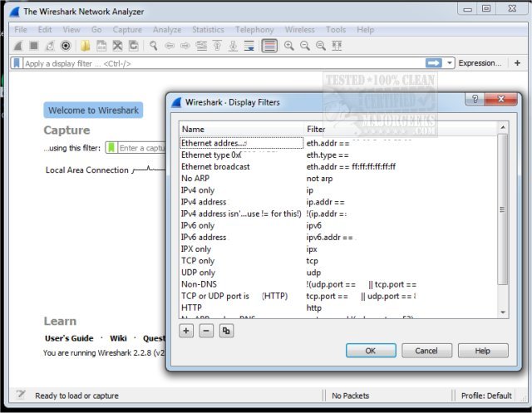The height and width of the screenshot is (413, 532).
Task: Select the UDP only filter row
Action: click(338, 273)
